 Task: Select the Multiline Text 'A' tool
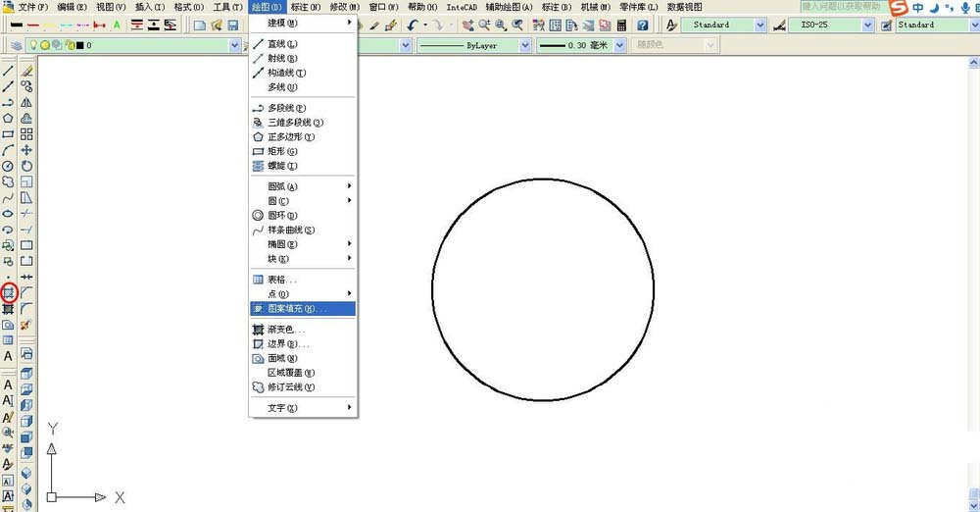[8, 356]
